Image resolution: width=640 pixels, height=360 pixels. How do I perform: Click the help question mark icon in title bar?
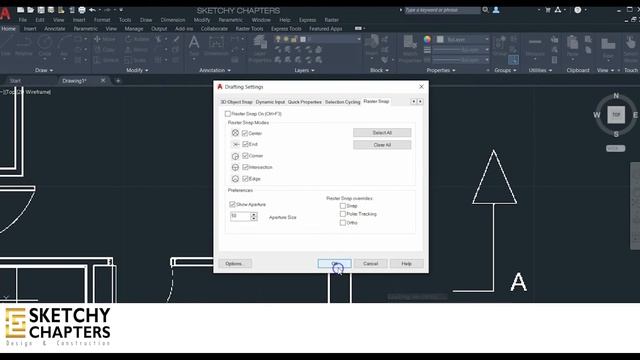578,10
